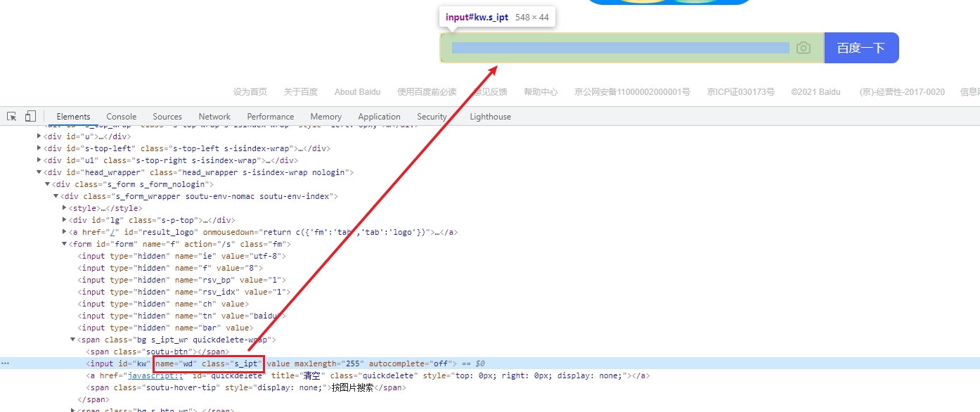The width and height of the screenshot is (980, 412).
Task: Select the Memory tab
Action: 326,117
